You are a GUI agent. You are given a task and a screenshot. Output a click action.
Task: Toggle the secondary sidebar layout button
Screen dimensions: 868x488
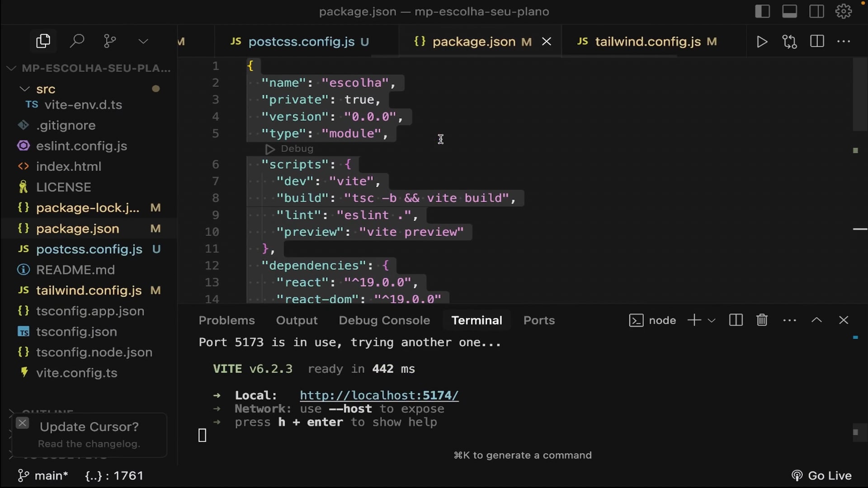pos(816,11)
